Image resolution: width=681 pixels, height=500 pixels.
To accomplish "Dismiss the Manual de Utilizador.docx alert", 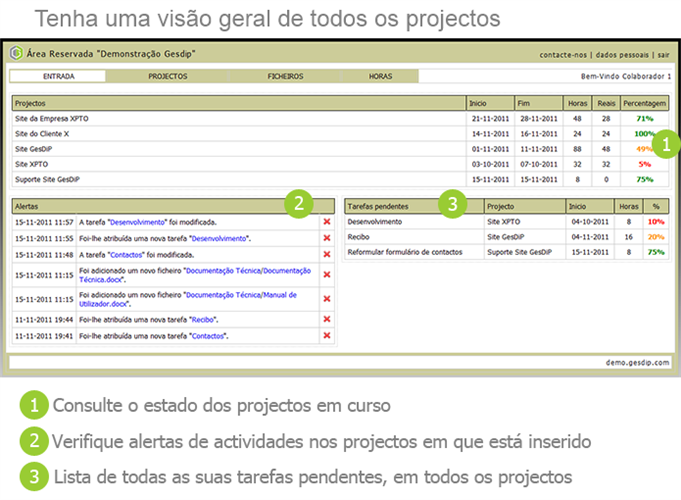I will tap(327, 299).
